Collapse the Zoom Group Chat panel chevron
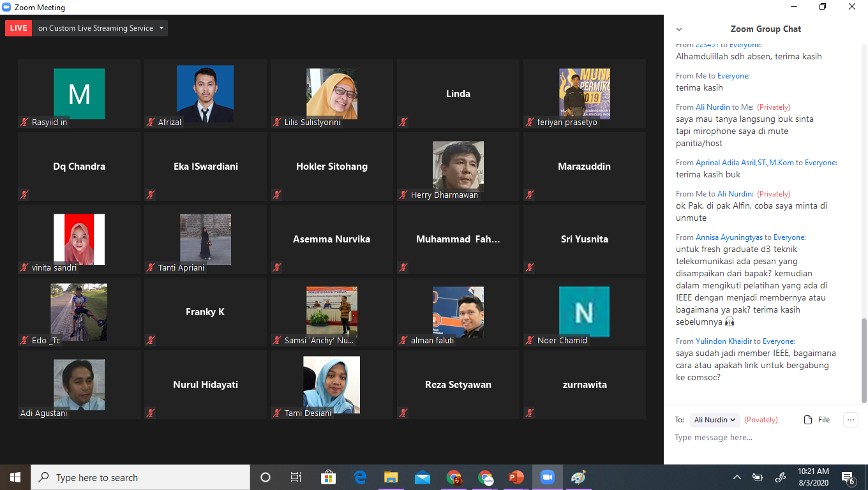 [679, 29]
